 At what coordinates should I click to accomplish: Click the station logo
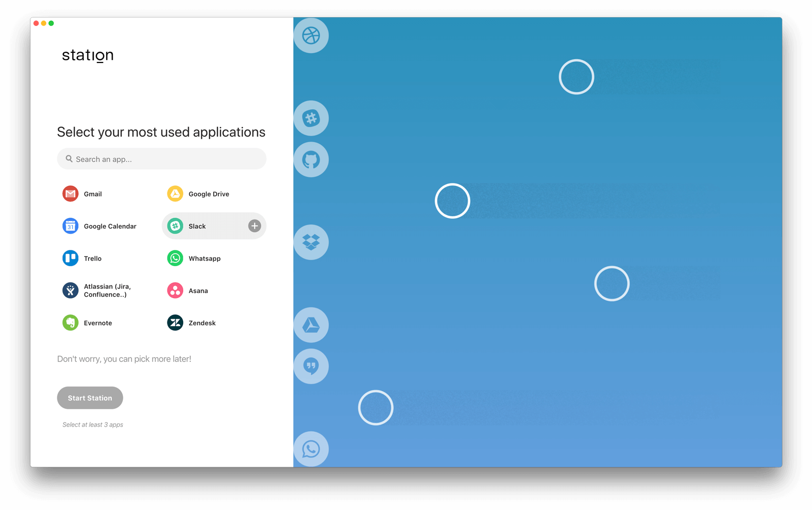pyautogui.click(x=88, y=55)
